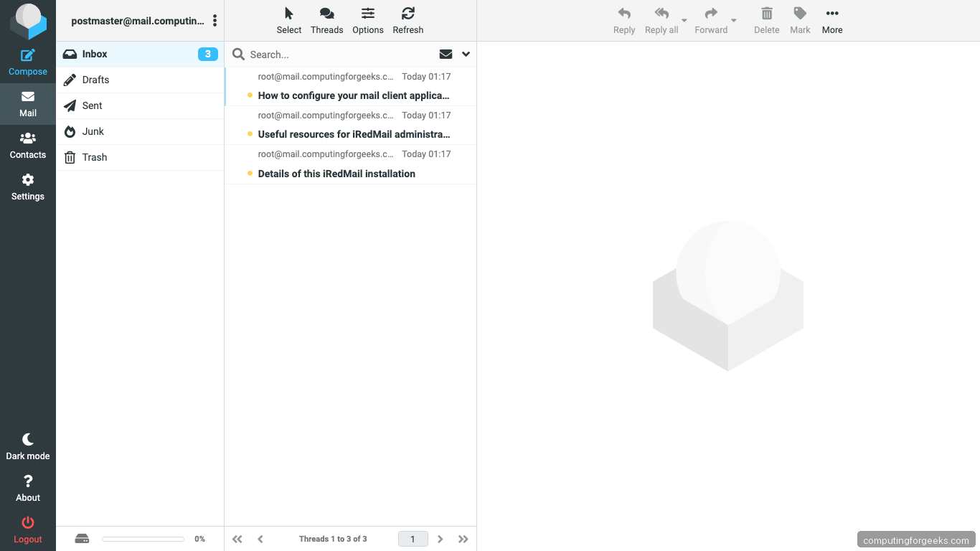Open the postmaster account menu

tap(215, 20)
